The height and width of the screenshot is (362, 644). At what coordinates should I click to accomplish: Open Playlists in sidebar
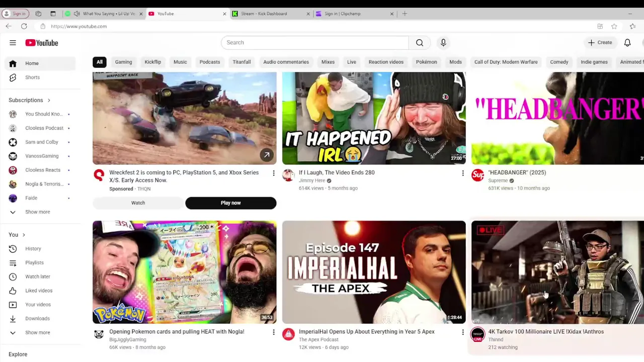tap(40, 262)
